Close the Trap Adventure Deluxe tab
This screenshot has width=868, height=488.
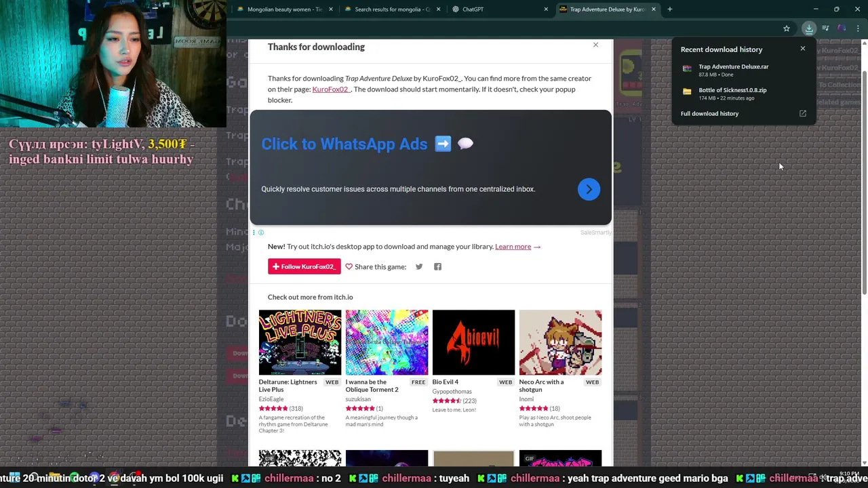pos(654,9)
